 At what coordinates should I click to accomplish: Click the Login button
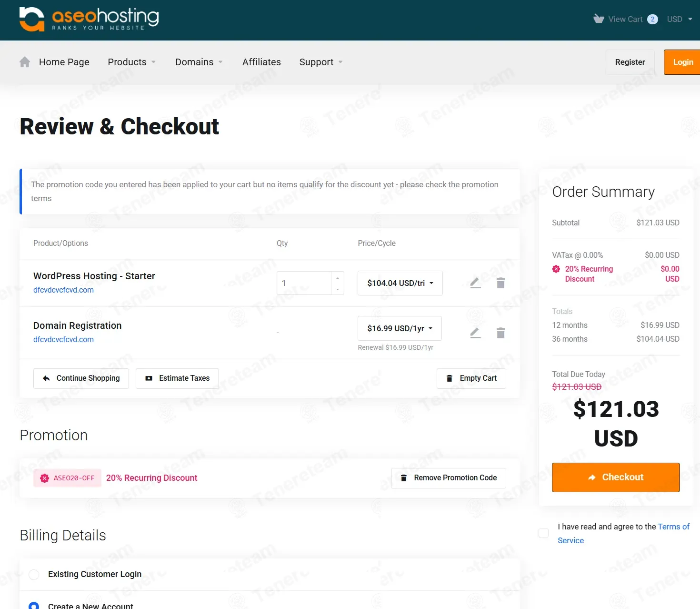pyautogui.click(x=683, y=62)
